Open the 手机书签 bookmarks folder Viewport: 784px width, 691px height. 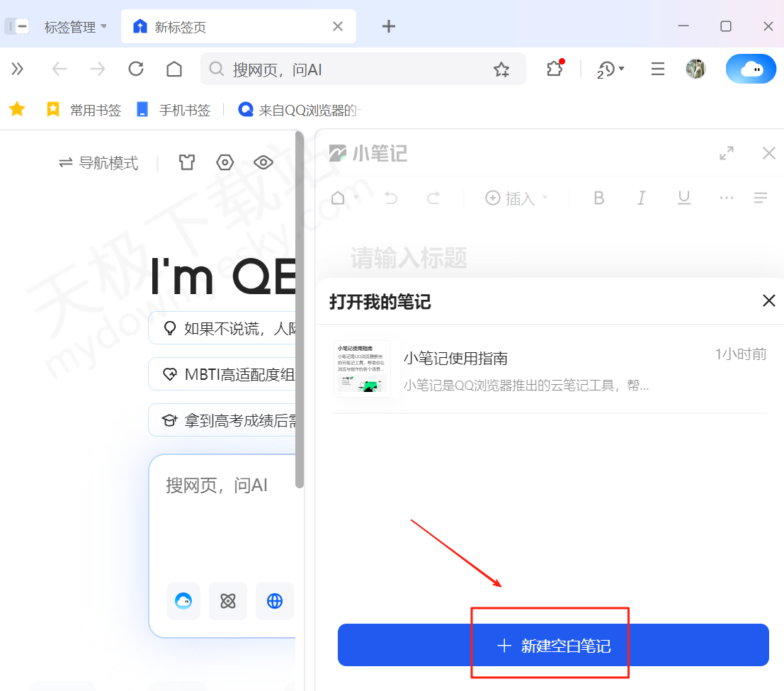coord(174,110)
